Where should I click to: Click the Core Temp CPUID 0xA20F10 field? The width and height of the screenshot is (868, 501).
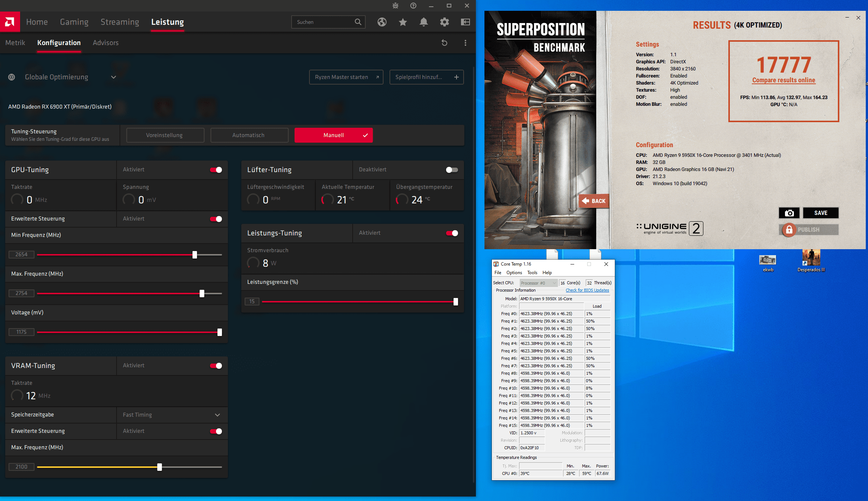532,448
